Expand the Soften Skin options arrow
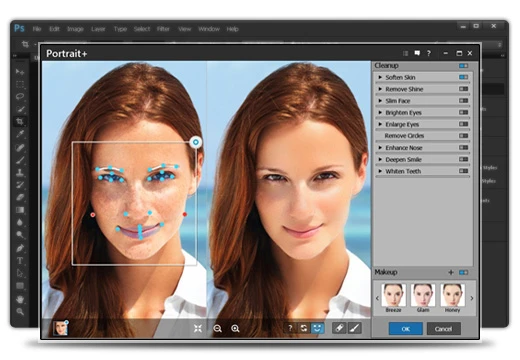Viewport: 520px width, 360px height. [380, 77]
